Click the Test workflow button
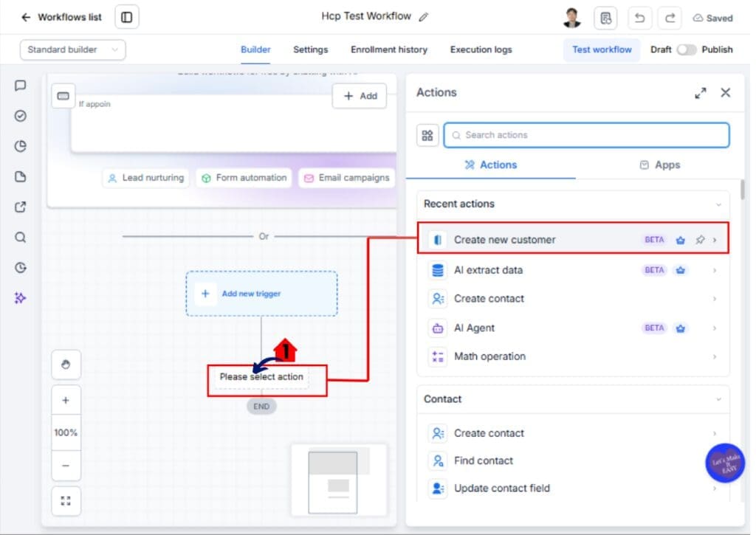756x535 pixels. click(x=602, y=49)
